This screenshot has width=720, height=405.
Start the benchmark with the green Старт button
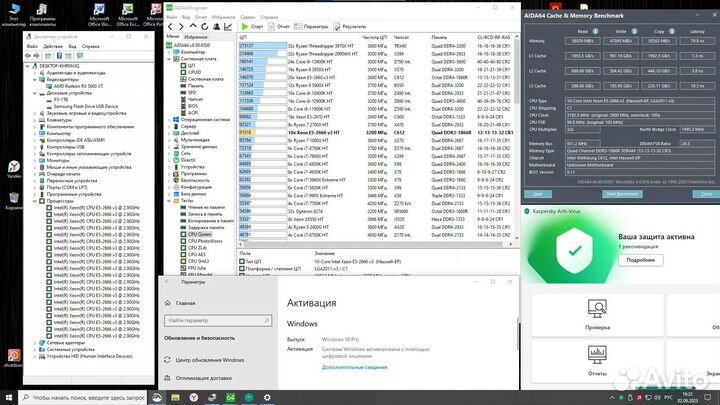coord(252,27)
